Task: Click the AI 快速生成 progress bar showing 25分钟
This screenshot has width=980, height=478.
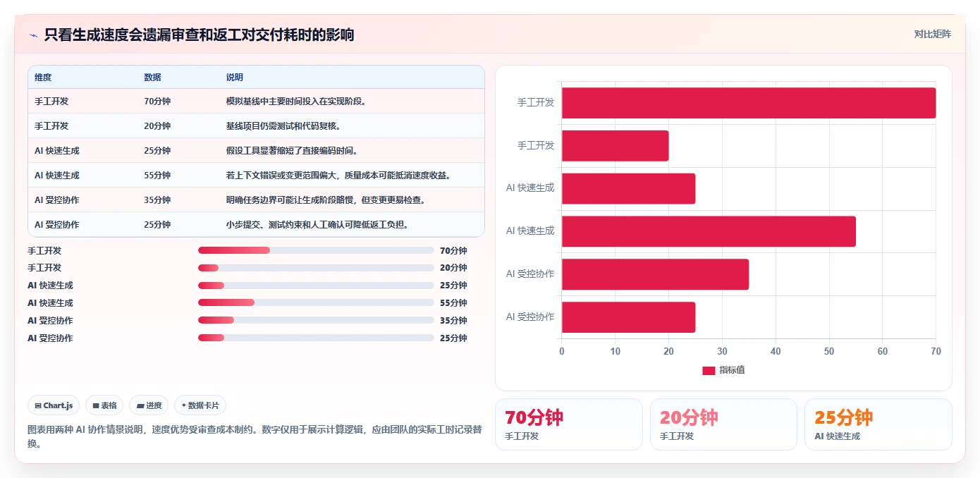Action: 316,286
